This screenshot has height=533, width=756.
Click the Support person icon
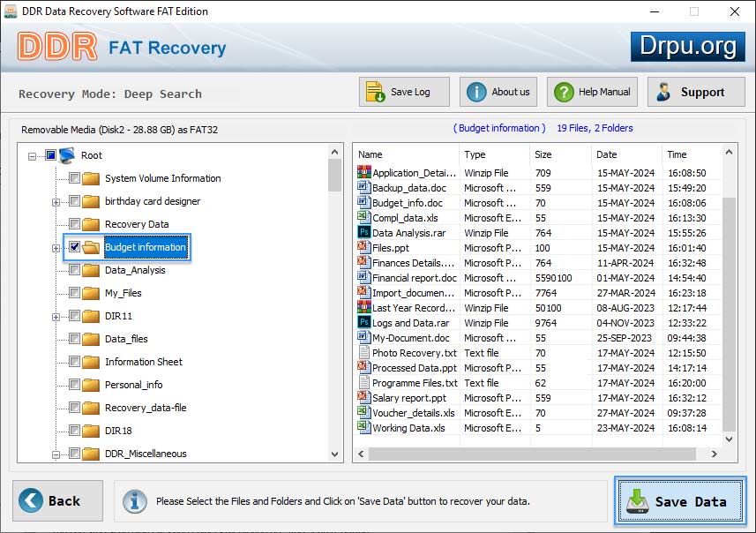tap(664, 92)
